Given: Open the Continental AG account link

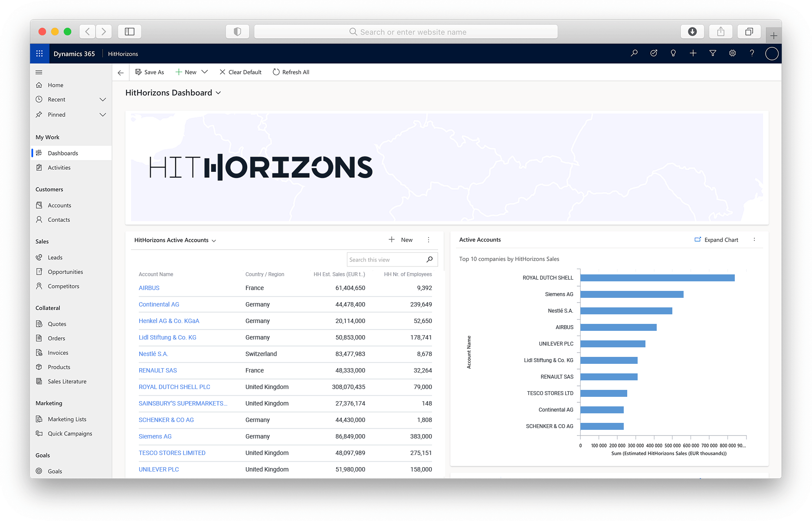Looking at the screenshot, I should (x=159, y=304).
